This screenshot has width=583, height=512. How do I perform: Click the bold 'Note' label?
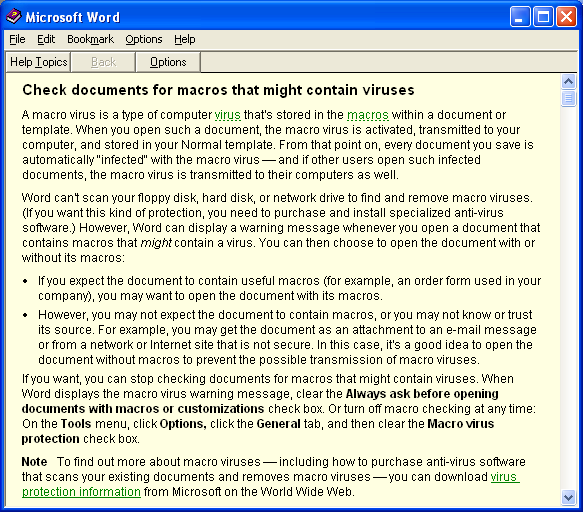(34, 462)
